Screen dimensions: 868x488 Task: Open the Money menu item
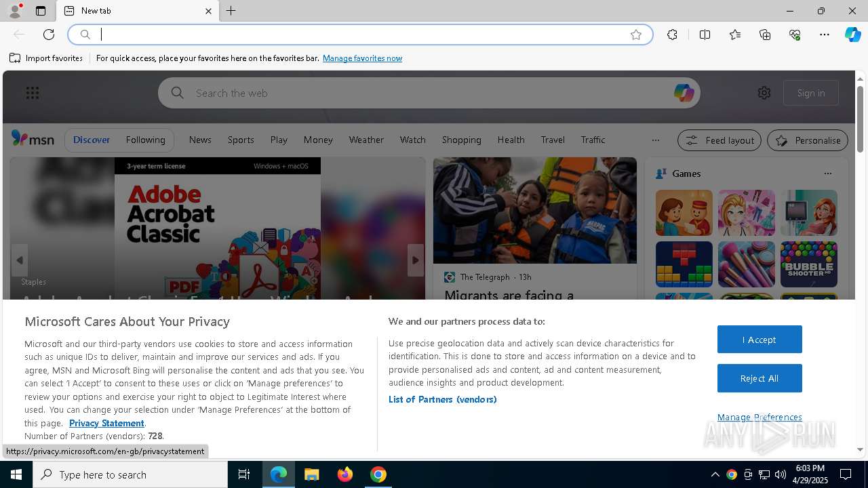318,140
